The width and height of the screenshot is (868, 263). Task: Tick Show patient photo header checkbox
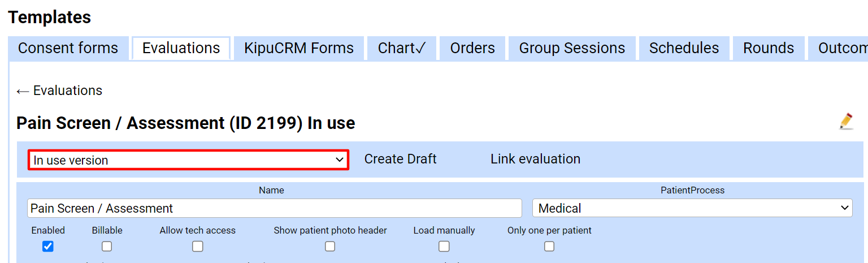pos(330,247)
